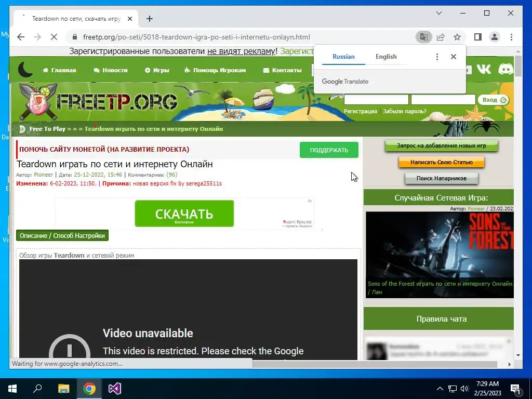Screen dimensions: 532x399
Task: Open the Discord server link
Action: pyautogui.click(x=506, y=70)
